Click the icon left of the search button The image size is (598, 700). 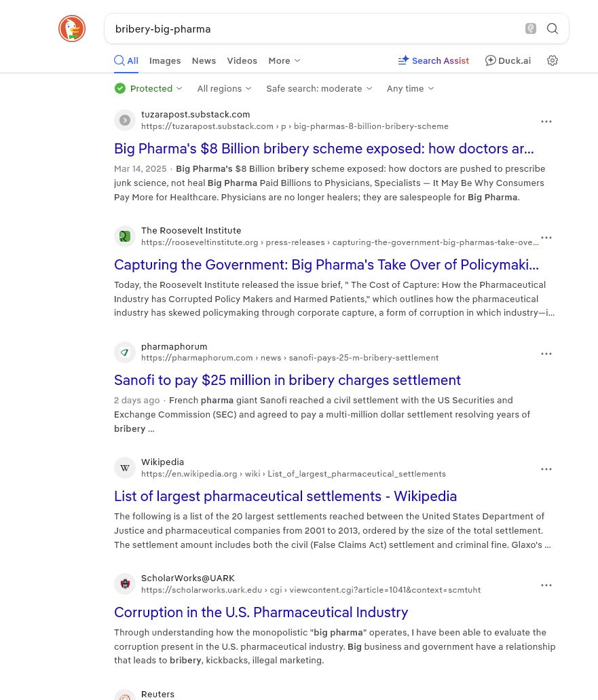(531, 29)
